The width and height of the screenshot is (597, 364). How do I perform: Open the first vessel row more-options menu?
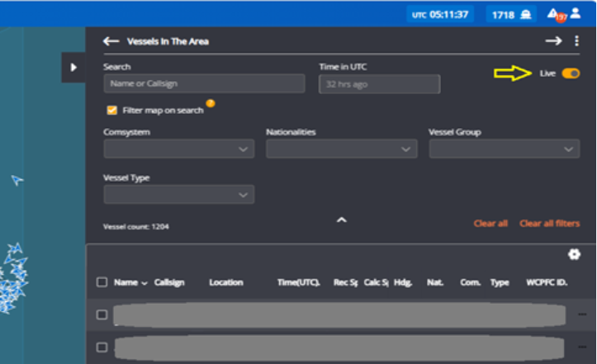(x=582, y=314)
